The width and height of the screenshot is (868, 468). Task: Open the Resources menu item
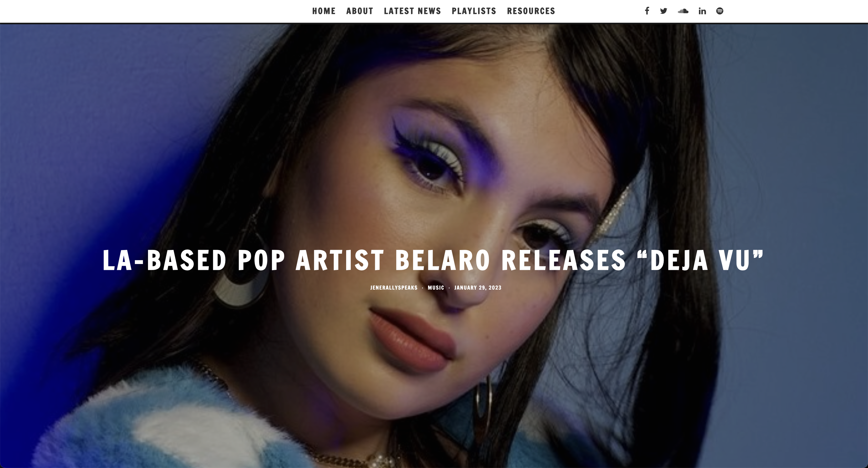(531, 11)
